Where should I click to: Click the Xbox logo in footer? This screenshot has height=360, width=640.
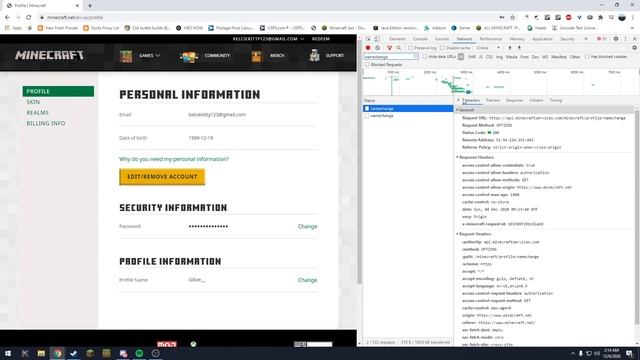[x=193, y=344]
